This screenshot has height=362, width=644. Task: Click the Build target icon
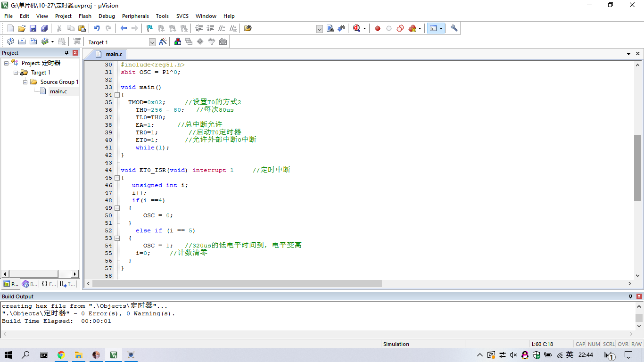tap(22, 42)
